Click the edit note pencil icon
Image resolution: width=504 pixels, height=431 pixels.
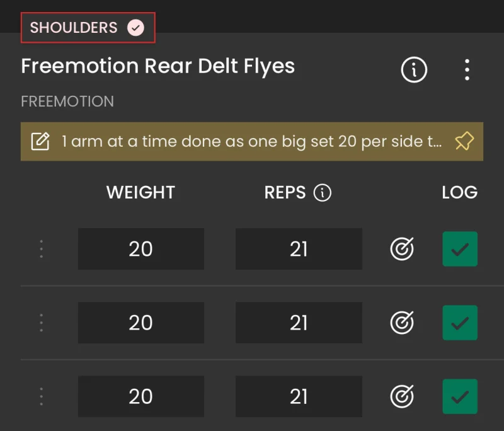pyautogui.click(x=40, y=141)
